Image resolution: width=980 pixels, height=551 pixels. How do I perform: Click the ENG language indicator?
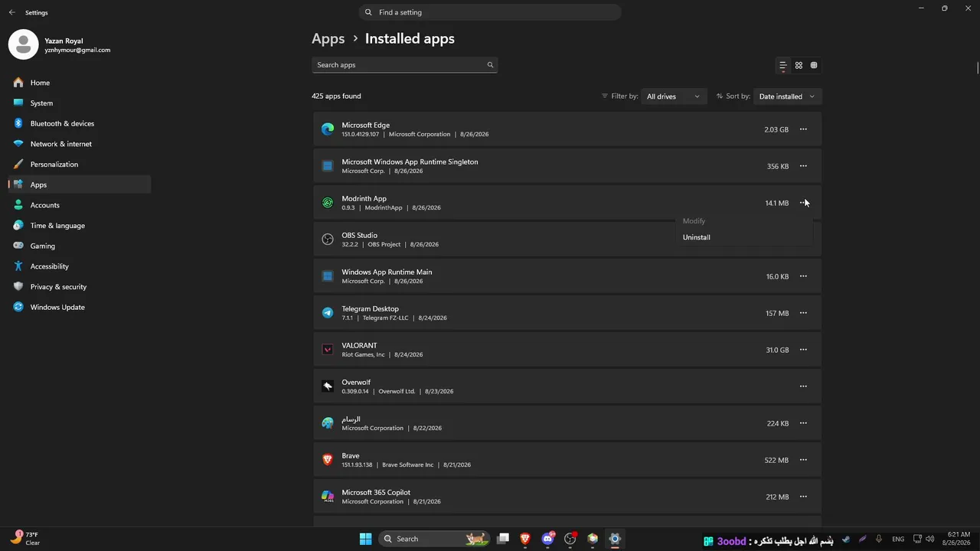point(898,540)
